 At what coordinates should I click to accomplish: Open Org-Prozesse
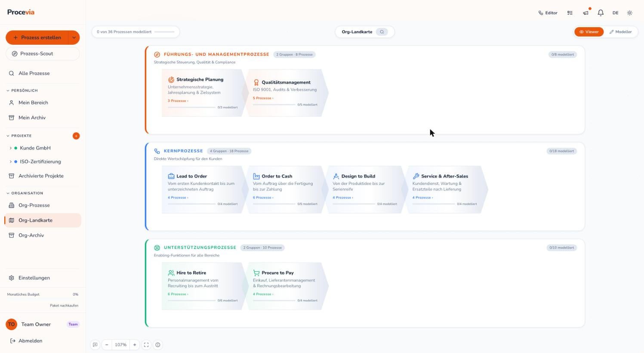coord(43,205)
